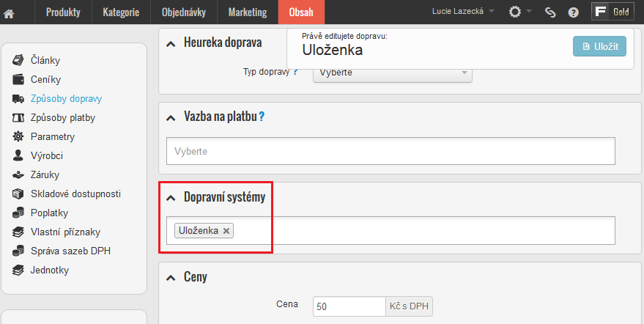Open Skladové dostupnosti in the sidebar
The image size is (644, 324).
click(x=75, y=194)
